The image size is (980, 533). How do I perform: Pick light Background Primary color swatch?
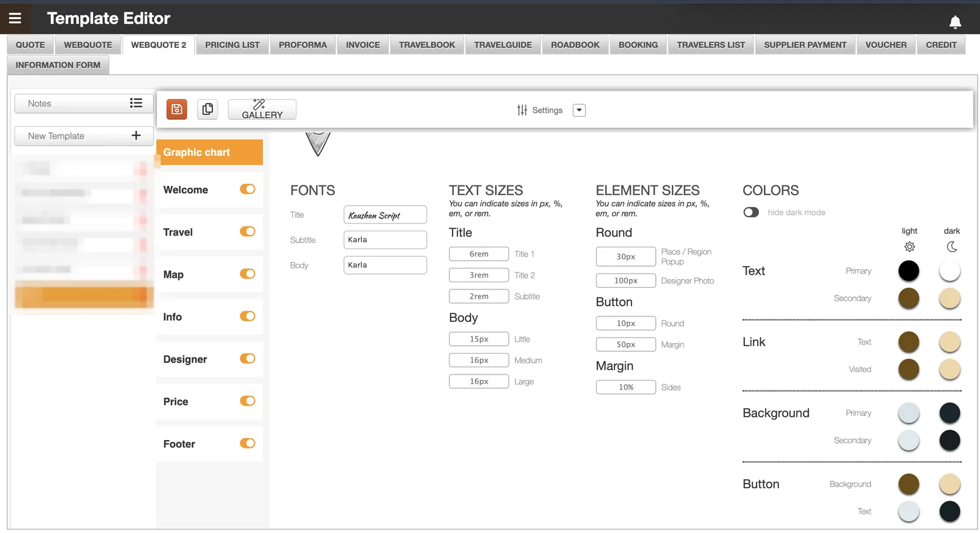[909, 413]
